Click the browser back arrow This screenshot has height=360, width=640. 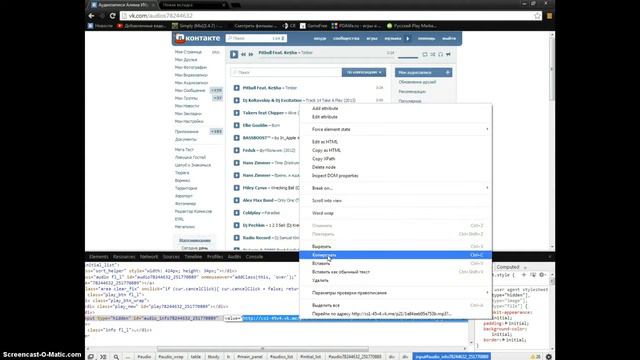pos(91,16)
